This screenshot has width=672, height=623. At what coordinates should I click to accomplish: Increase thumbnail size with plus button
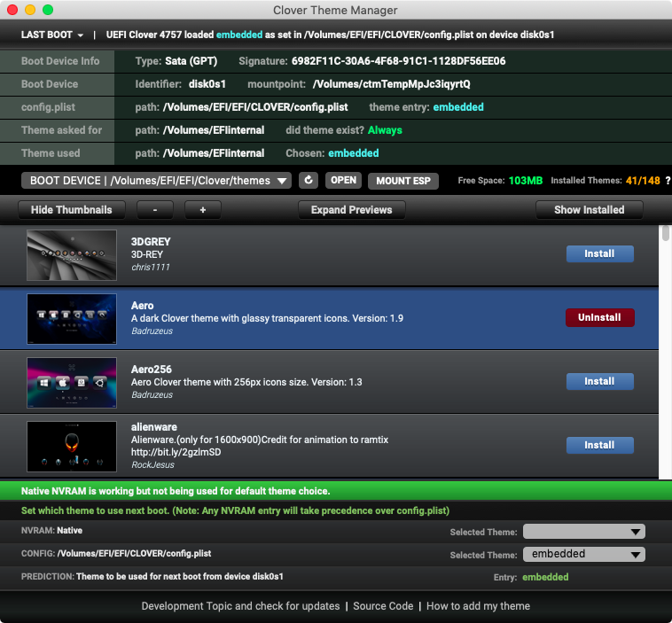(203, 209)
